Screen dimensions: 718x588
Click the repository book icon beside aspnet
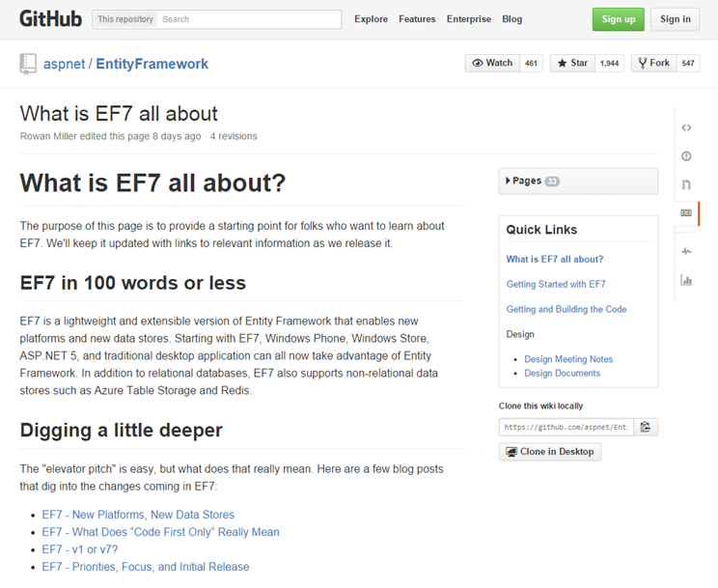[x=28, y=64]
